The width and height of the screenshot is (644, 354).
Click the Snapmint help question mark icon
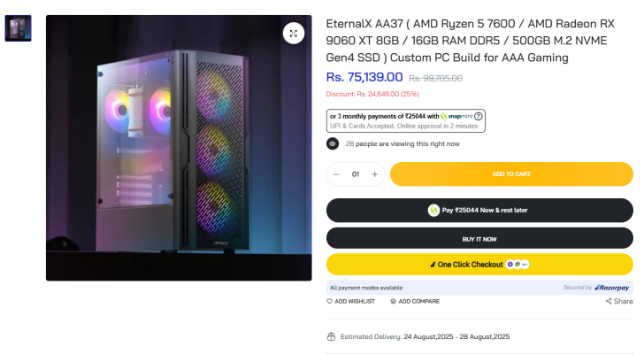tap(479, 116)
